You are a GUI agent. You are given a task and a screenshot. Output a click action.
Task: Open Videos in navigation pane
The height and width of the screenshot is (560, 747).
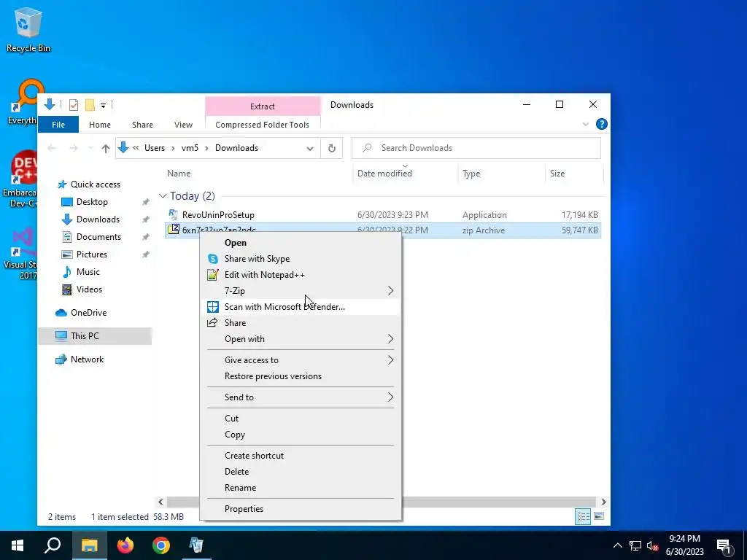click(x=89, y=289)
